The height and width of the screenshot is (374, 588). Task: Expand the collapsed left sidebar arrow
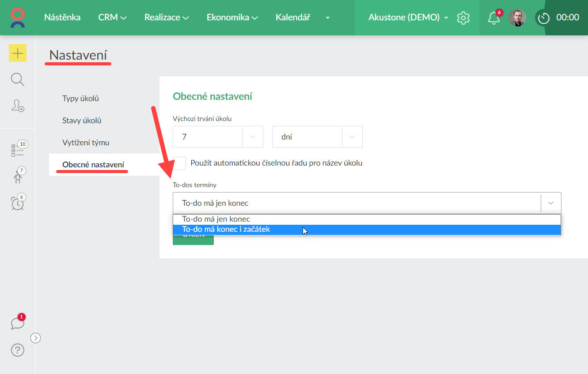(36, 338)
